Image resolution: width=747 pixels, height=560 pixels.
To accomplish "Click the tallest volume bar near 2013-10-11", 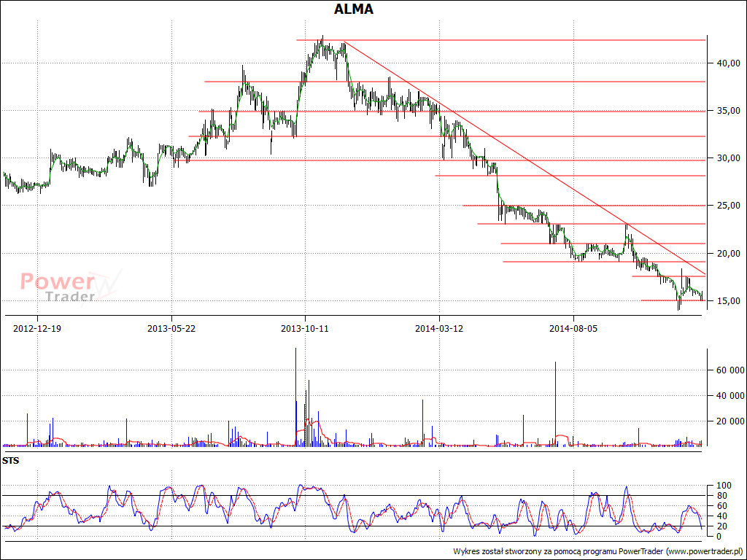I will click(296, 397).
